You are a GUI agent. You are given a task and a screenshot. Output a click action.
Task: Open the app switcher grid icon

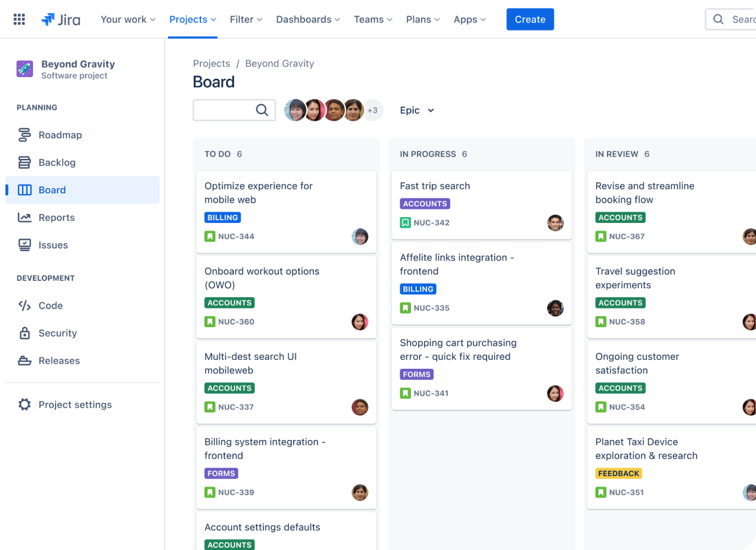click(x=19, y=19)
